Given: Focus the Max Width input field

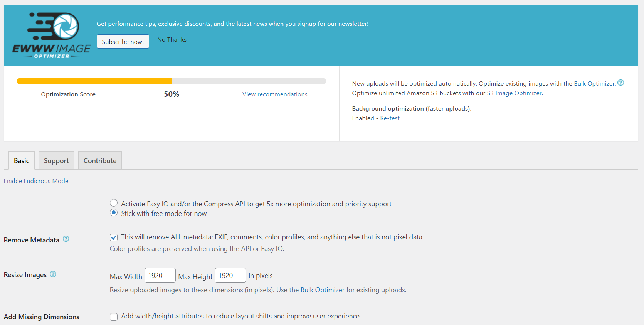Looking at the screenshot, I should click(x=160, y=276).
